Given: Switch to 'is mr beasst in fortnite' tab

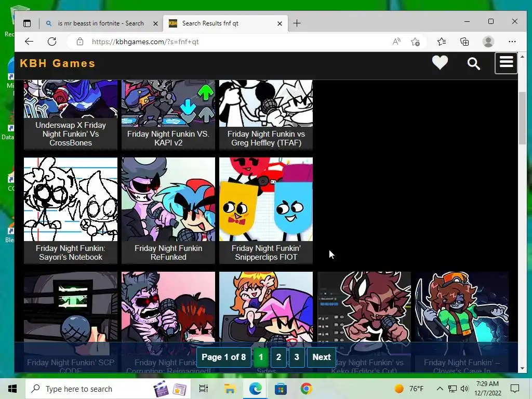Looking at the screenshot, I should [x=101, y=23].
